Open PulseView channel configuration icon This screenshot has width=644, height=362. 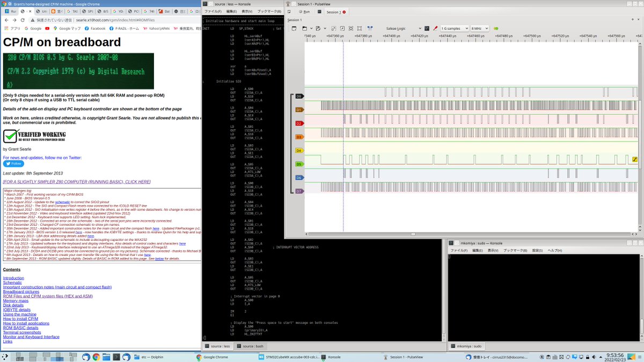coord(427,28)
